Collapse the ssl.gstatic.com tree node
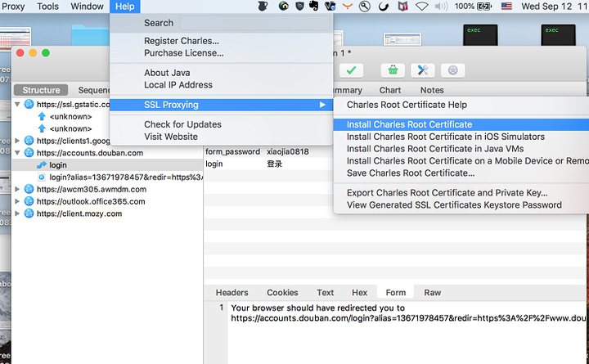This screenshot has width=589, height=364. pos(17,105)
